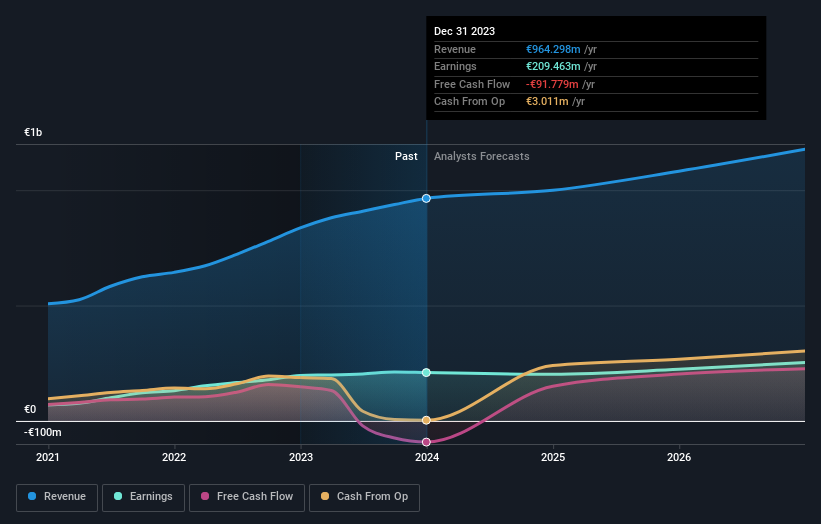The image size is (821, 524).
Task: Select the Earnings data point at 2024
Action: pos(426,373)
